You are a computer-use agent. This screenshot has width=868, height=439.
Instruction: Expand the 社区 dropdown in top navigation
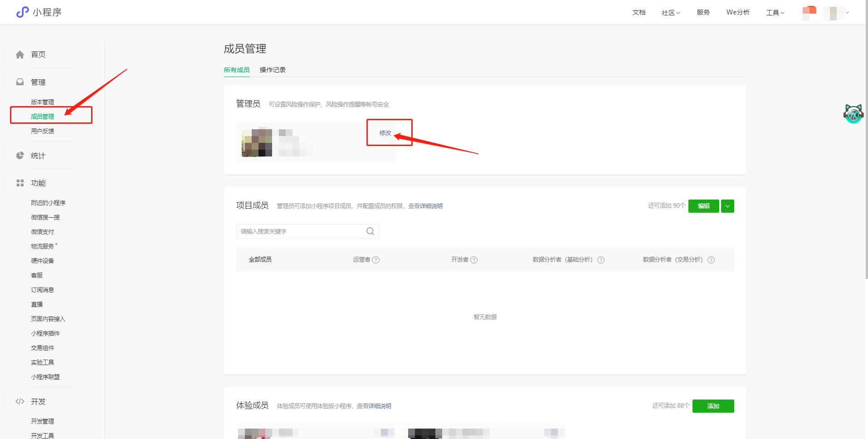(x=670, y=12)
